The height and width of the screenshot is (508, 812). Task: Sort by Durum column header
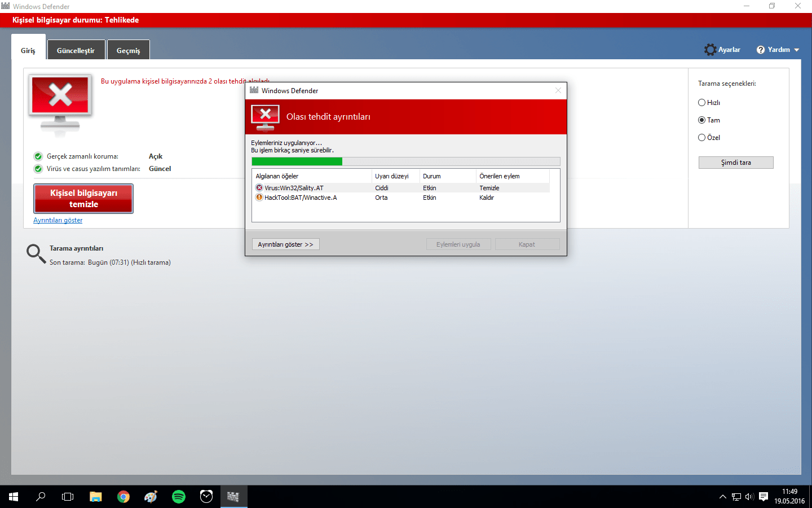tap(448, 176)
